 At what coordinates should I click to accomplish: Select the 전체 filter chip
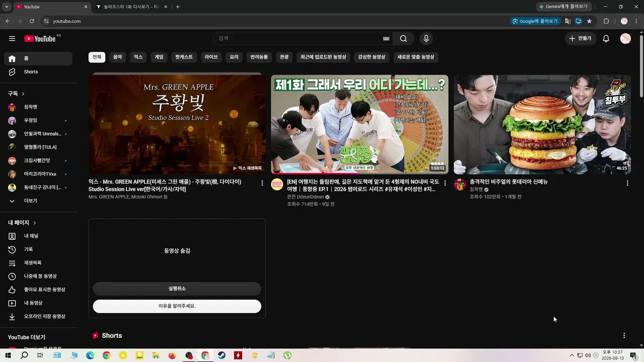[97, 57]
